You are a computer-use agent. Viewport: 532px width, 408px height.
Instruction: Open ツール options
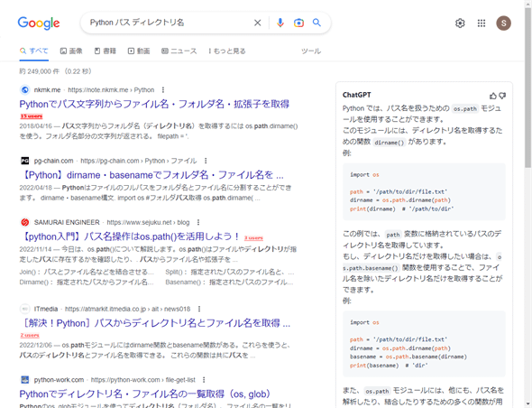(311, 51)
